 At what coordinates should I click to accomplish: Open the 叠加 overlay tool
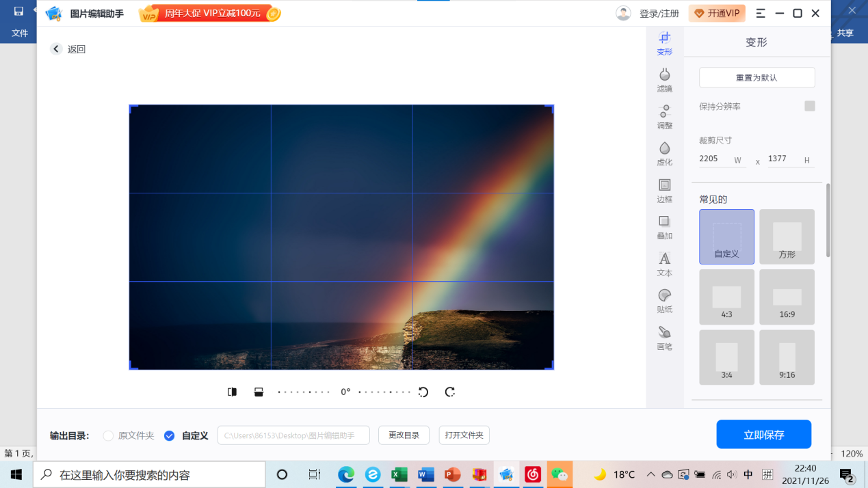(664, 228)
